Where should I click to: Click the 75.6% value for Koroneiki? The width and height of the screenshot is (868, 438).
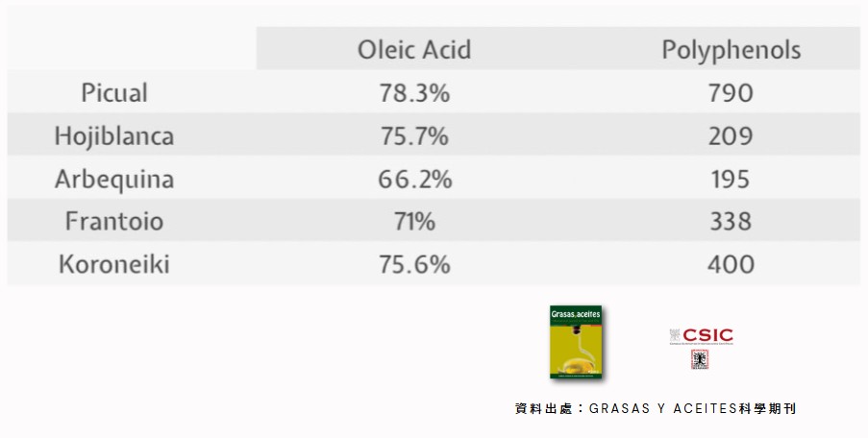(414, 264)
